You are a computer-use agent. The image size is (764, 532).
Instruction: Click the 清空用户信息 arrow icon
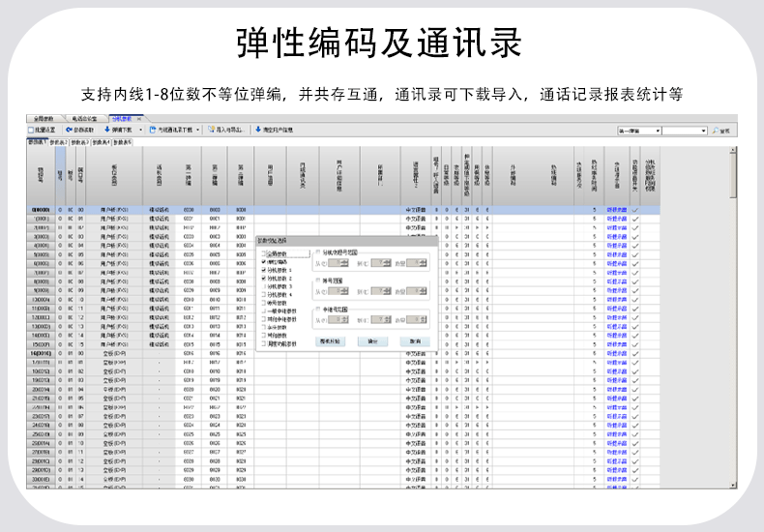[x=258, y=130]
